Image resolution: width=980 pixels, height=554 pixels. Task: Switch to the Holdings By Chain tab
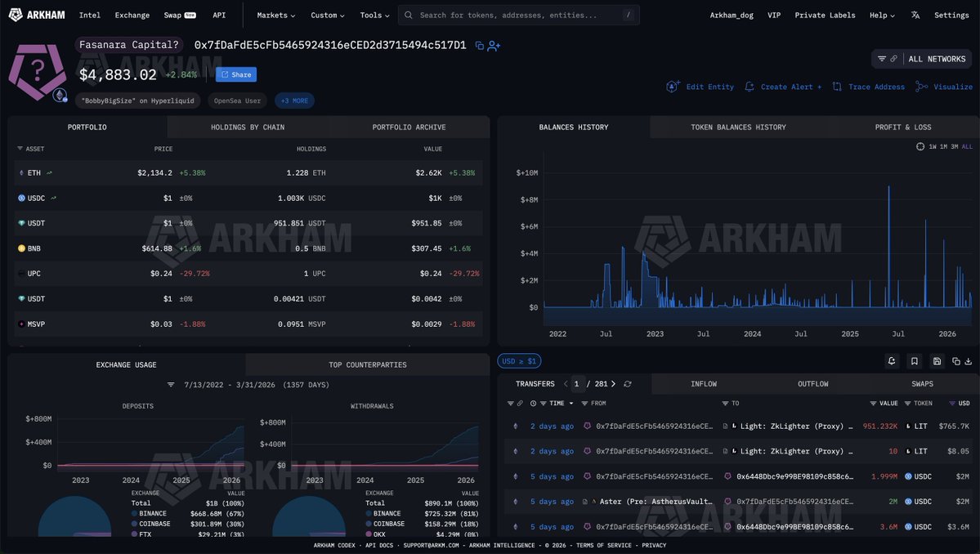248,127
